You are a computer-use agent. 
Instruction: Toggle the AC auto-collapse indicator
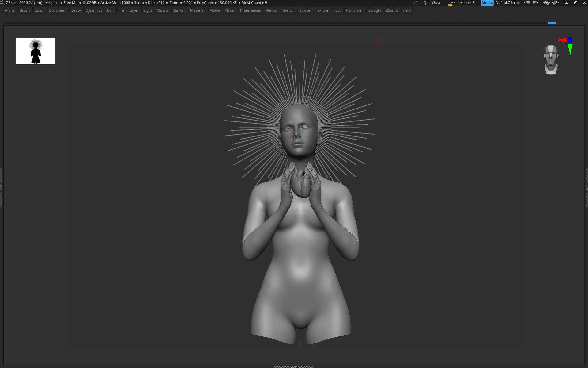coord(415,3)
